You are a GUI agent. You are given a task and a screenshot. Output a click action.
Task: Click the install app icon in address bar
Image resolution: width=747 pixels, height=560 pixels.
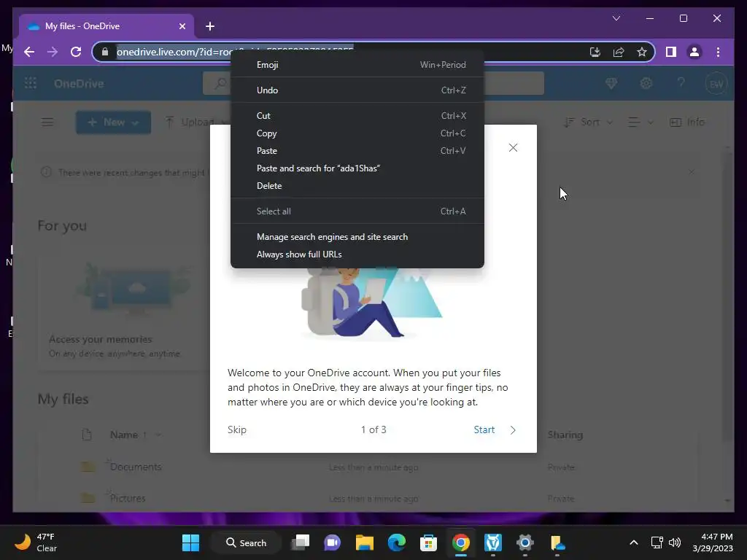595,52
